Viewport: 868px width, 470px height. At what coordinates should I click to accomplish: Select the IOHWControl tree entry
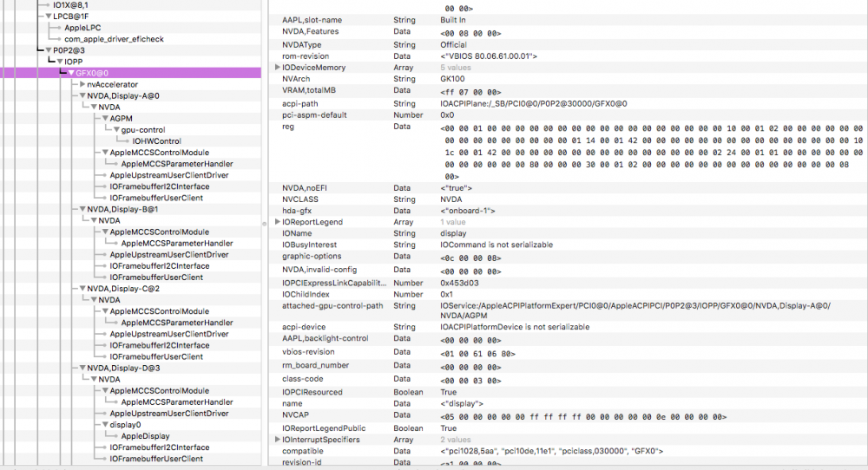pyautogui.click(x=156, y=141)
